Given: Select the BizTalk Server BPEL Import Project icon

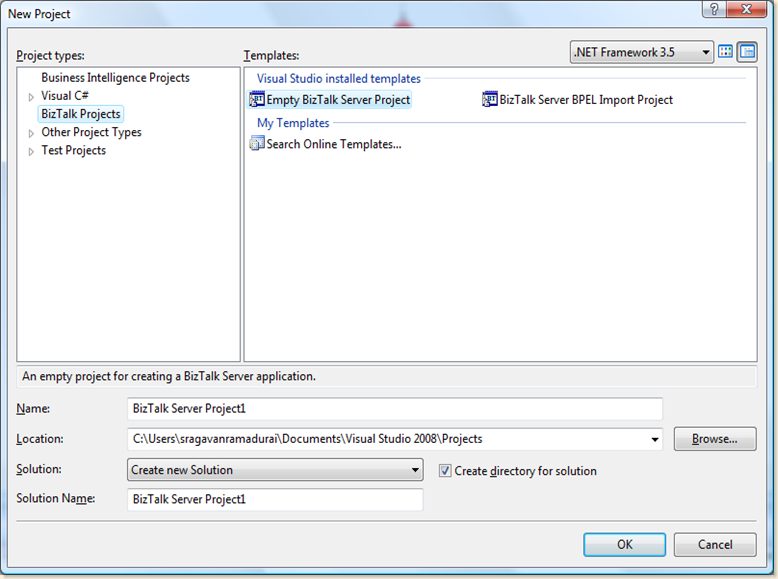Looking at the screenshot, I should click(490, 100).
